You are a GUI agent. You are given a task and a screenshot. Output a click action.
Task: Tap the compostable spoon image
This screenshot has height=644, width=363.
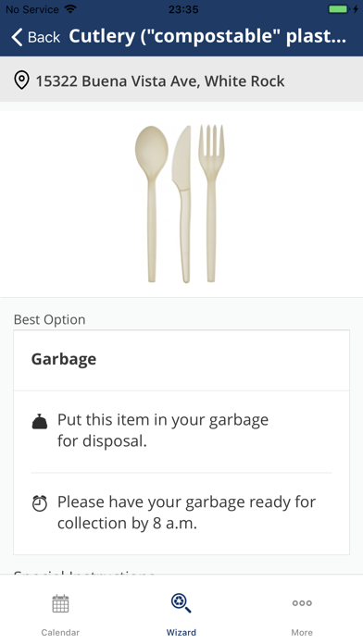[x=152, y=204]
